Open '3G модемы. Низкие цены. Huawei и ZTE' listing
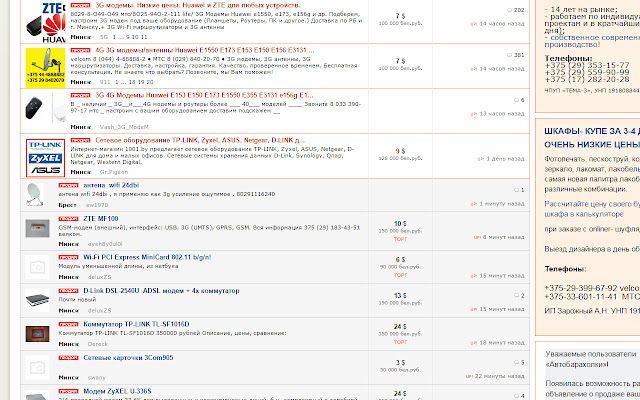This screenshot has width=640, height=400. (x=198, y=5)
